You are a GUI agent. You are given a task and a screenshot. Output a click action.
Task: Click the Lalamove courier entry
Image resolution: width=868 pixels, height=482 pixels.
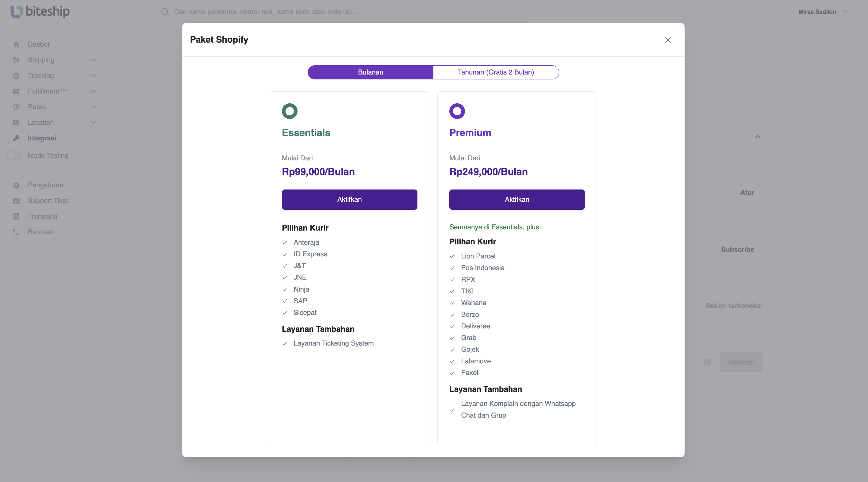[476, 361]
